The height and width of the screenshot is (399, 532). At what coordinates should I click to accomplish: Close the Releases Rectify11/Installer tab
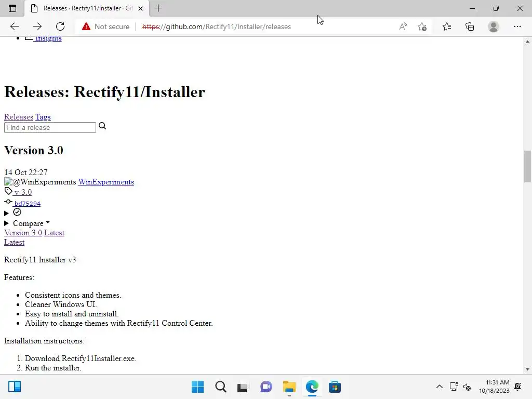tap(140, 8)
